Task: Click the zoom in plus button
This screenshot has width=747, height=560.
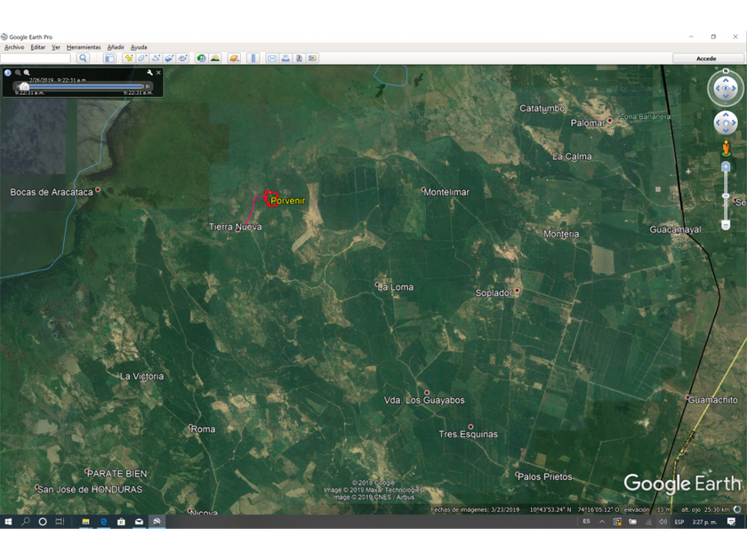Action: pyautogui.click(x=726, y=166)
